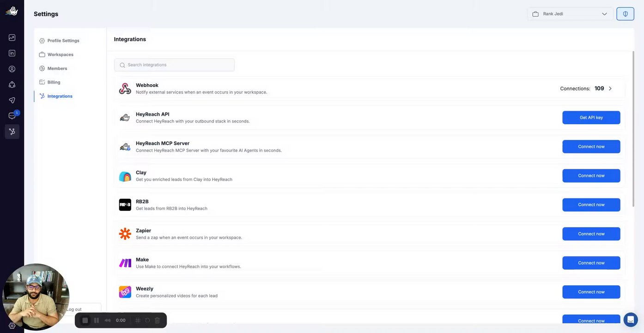The height and width of the screenshot is (333, 644).
Task: Click the Zapier logo icon
Action: click(x=125, y=234)
